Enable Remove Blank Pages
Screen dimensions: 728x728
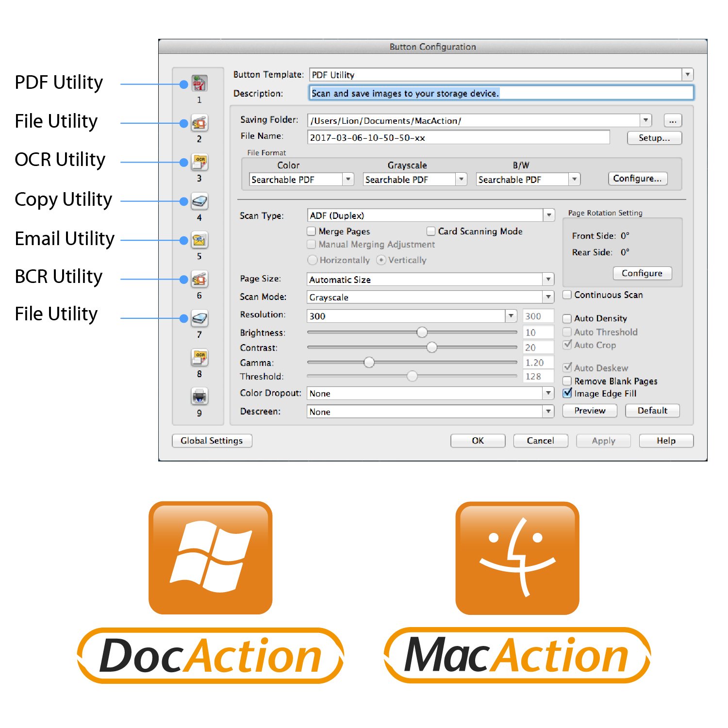pos(567,381)
